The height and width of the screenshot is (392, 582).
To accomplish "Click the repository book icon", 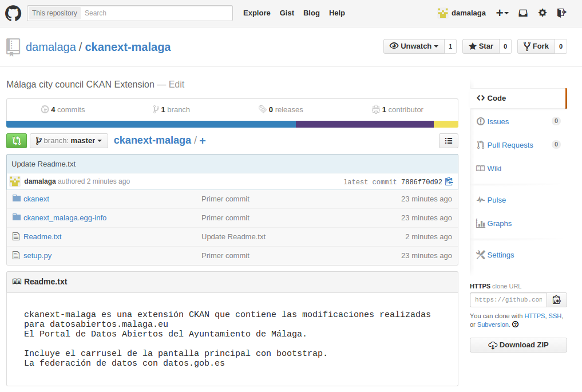I will (x=13, y=47).
